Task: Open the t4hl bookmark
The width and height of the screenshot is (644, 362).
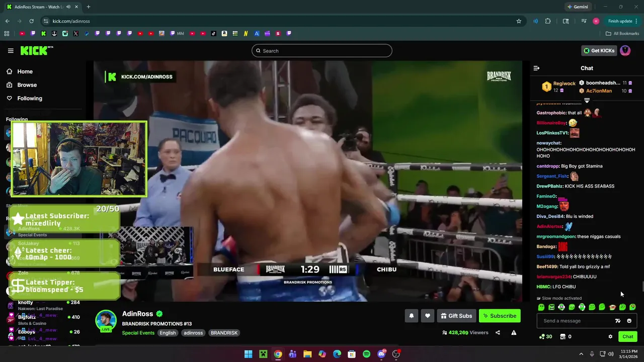Action: pos(178,34)
